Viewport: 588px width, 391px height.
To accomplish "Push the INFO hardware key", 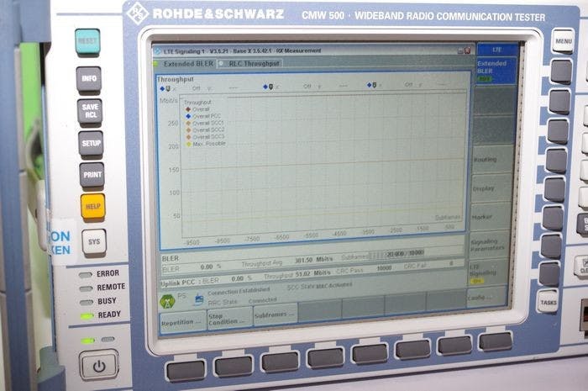I will click(x=89, y=79).
